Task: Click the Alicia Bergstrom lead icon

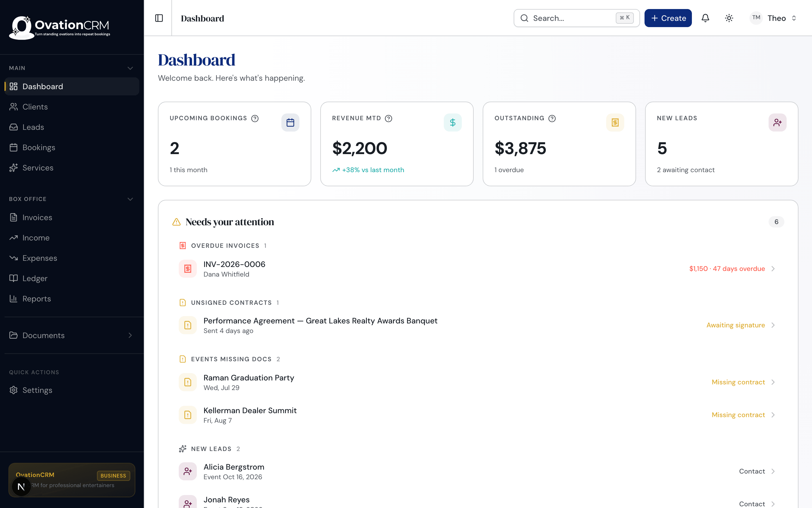Action: coord(188,471)
